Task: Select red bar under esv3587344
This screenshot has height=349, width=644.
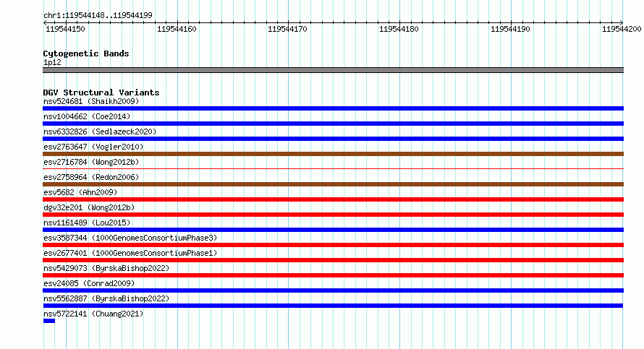Action: tap(333, 245)
